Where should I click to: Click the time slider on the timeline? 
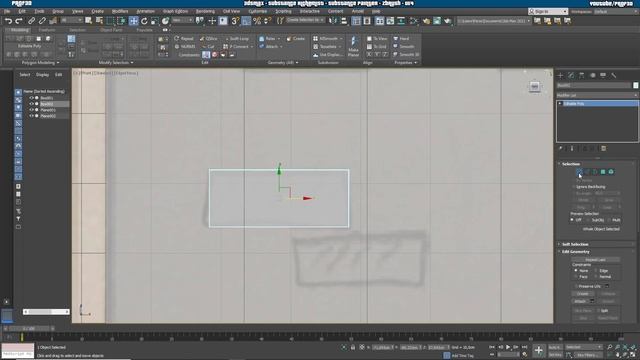(x=29, y=328)
